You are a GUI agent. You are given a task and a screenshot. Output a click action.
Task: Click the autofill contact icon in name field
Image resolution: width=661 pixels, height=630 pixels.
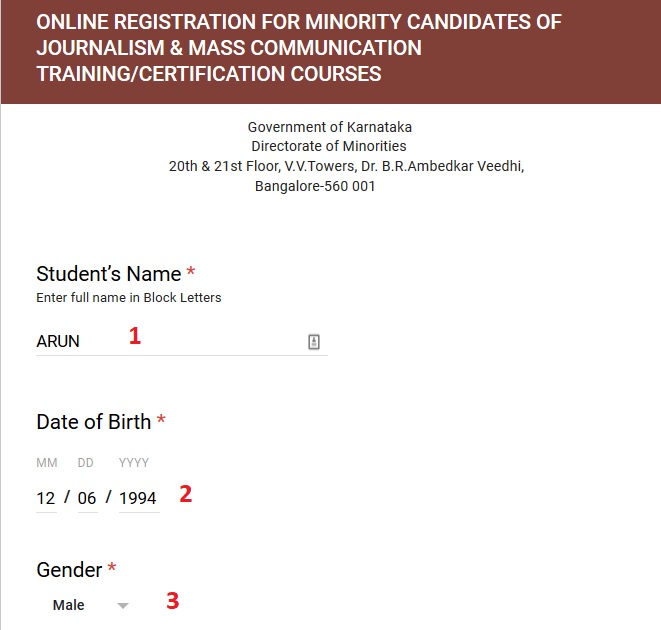click(x=314, y=342)
